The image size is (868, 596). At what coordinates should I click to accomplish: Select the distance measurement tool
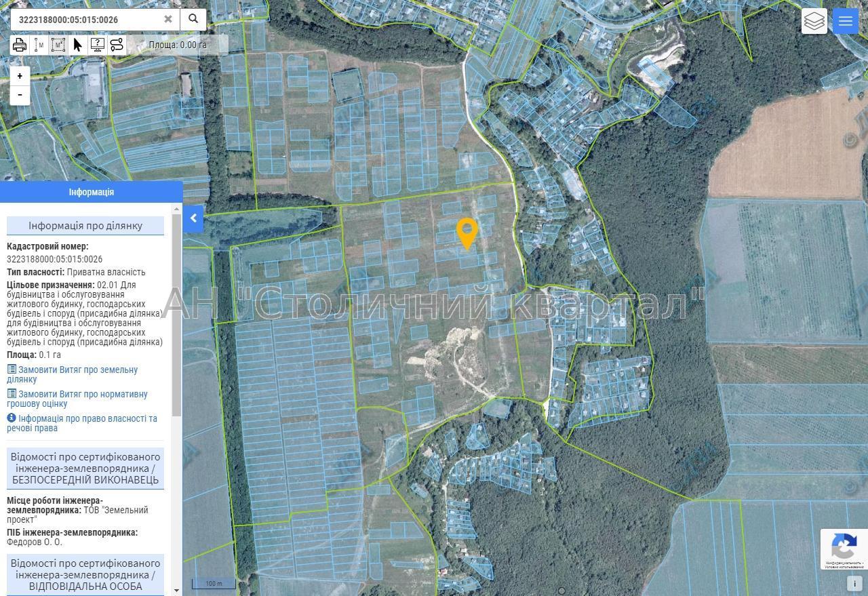(x=39, y=45)
